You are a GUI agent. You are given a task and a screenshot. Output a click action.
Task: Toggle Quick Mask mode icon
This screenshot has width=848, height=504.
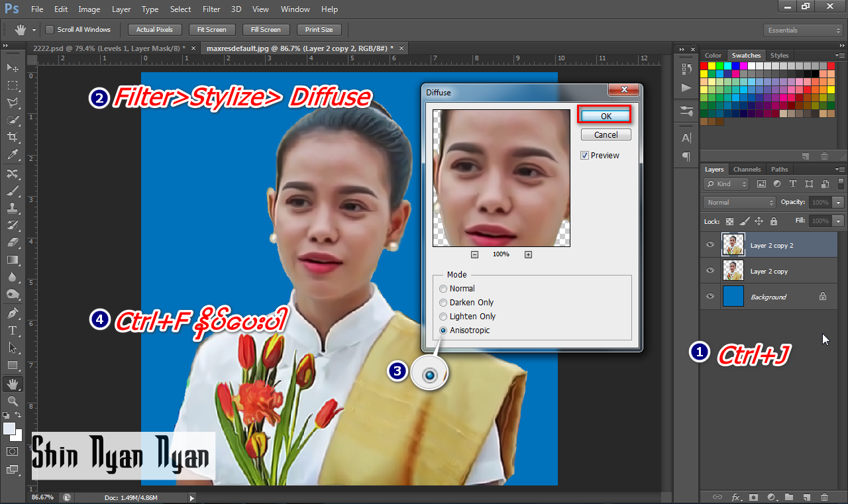coord(13,451)
